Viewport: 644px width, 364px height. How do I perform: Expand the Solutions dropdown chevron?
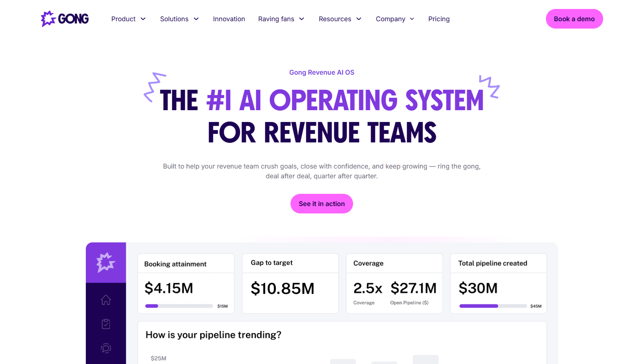pyautogui.click(x=196, y=19)
